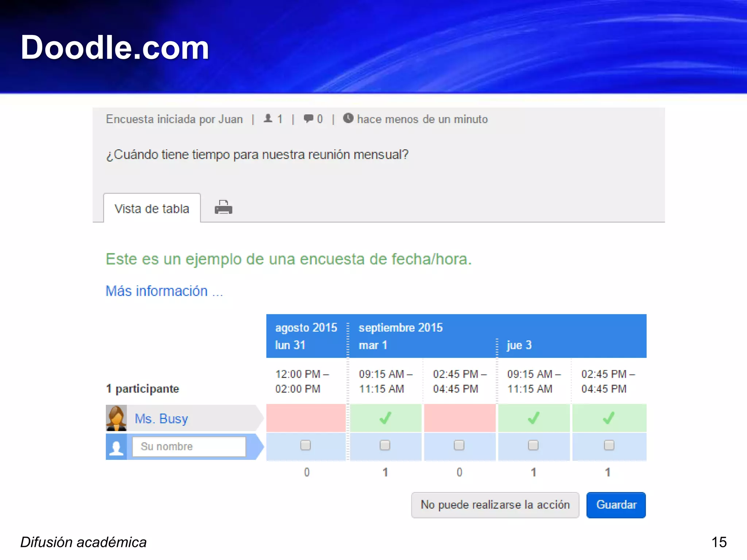Click the Doodle.com slide title
This screenshot has width=747, height=560.
(115, 47)
